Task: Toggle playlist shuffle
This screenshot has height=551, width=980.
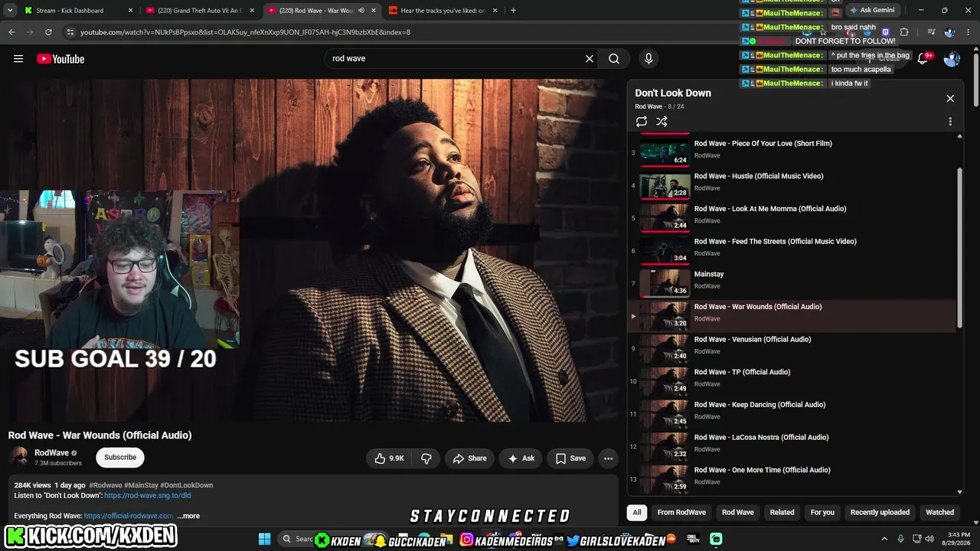Action: click(x=662, y=122)
